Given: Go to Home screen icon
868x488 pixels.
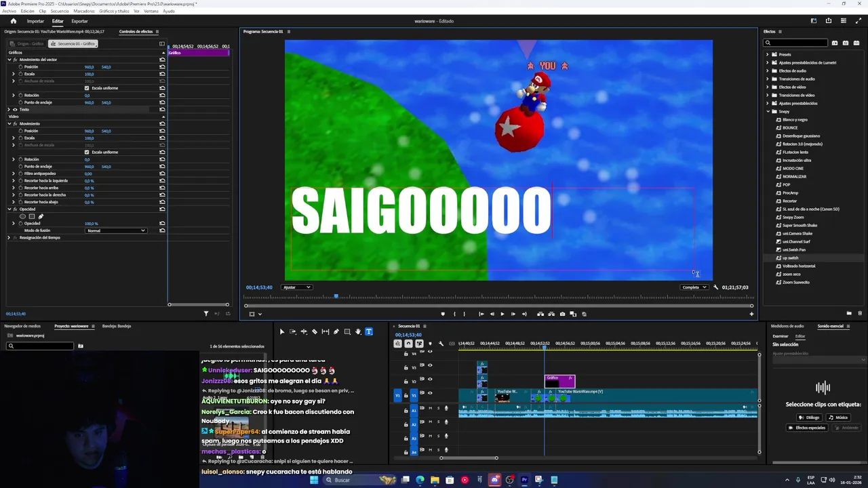Looking at the screenshot, I should [13, 21].
